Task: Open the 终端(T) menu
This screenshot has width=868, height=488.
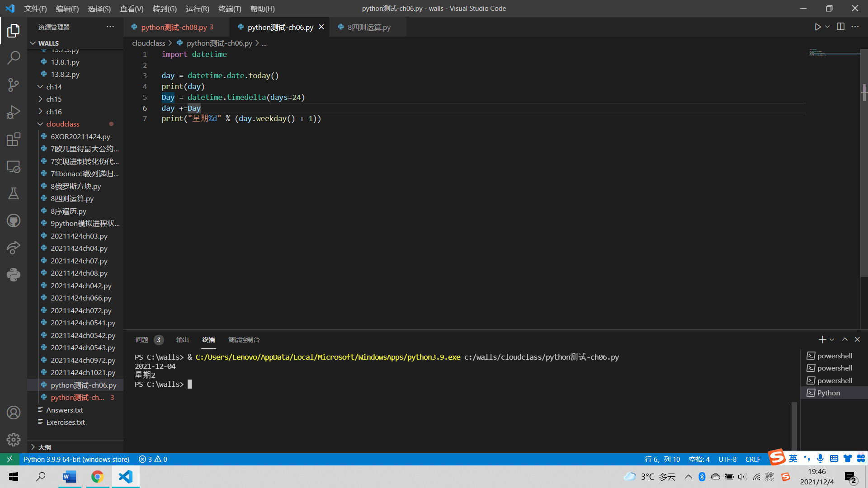Action: (230, 9)
